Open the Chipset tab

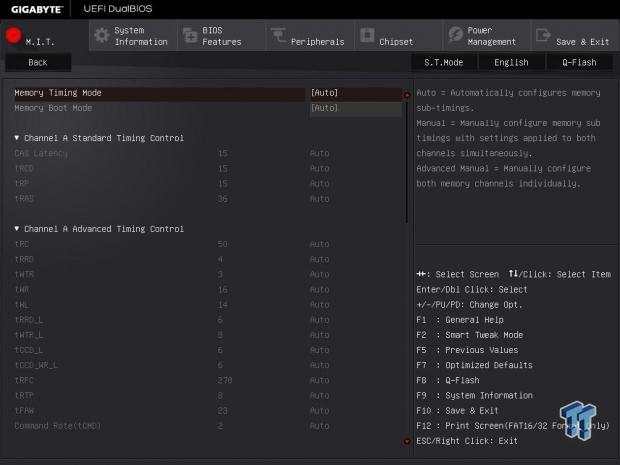[396, 42]
